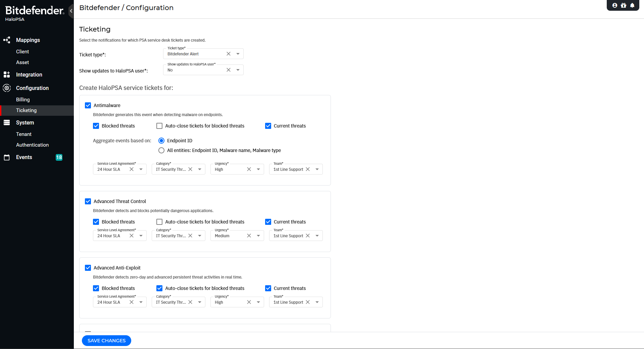644x349 pixels.
Task: Expand Advanced Anti-Exploit Urgency dropdown
Action: point(258,302)
